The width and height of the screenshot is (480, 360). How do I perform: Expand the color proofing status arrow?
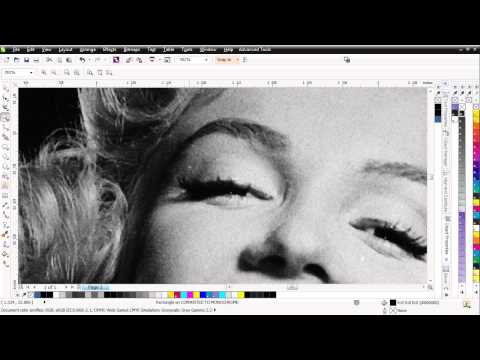(x=215, y=310)
